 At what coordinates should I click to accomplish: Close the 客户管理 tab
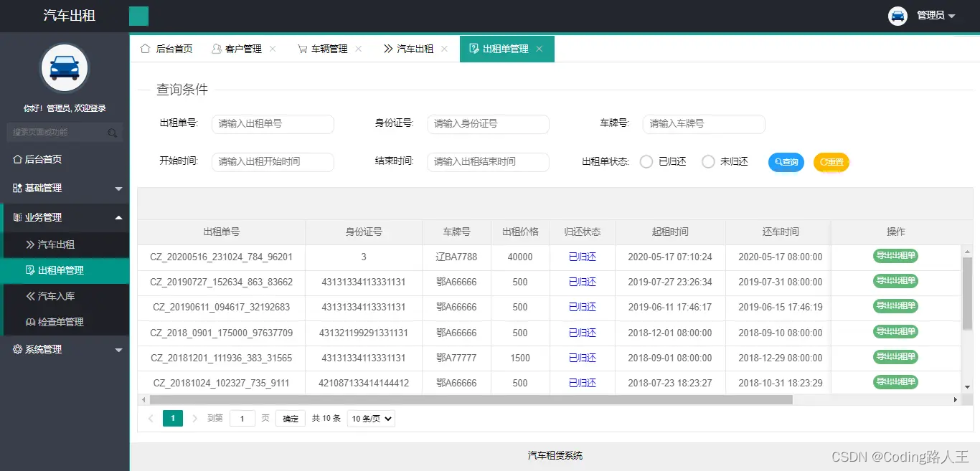tap(273, 49)
